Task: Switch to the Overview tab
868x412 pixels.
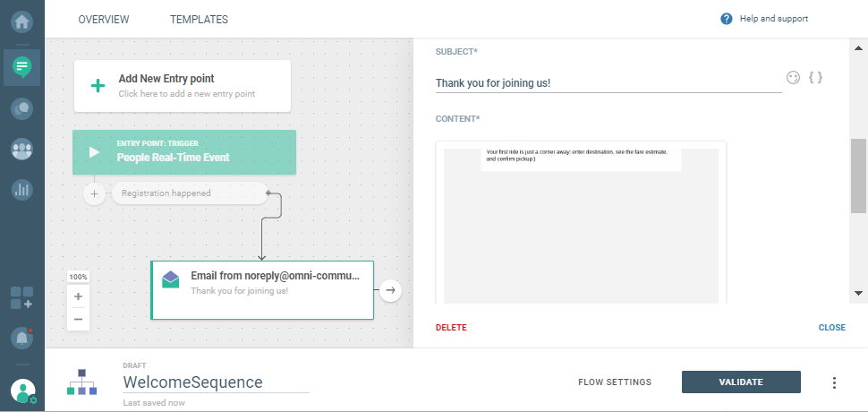Action: pyautogui.click(x=104, y=19)
